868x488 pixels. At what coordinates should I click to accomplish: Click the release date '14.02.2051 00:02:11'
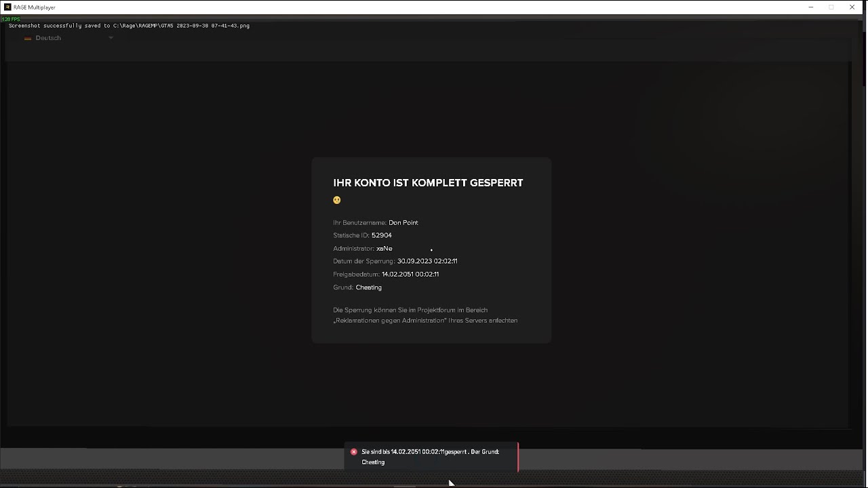point(410,274)
